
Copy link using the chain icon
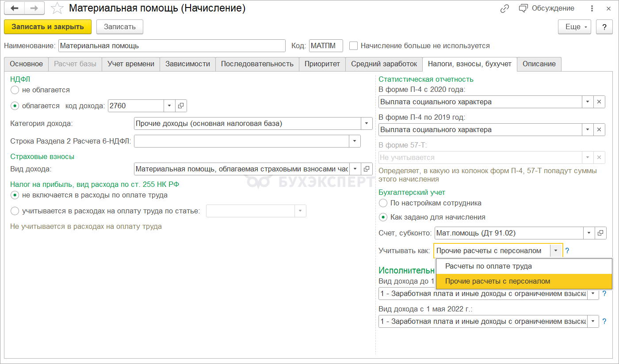pyautogui.click(x=504, y=8)
